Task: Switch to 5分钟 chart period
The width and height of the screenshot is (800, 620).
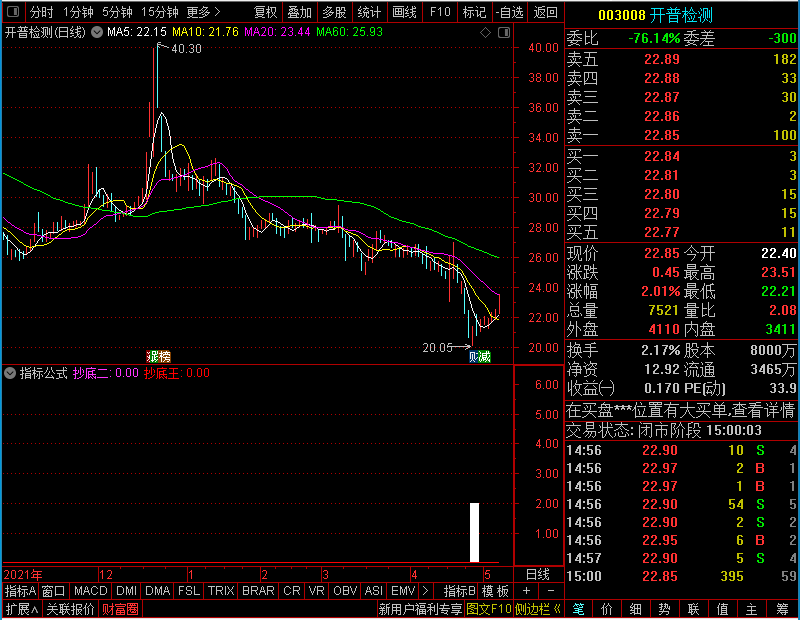Action: pyautogui.click(x=117, y=12)
